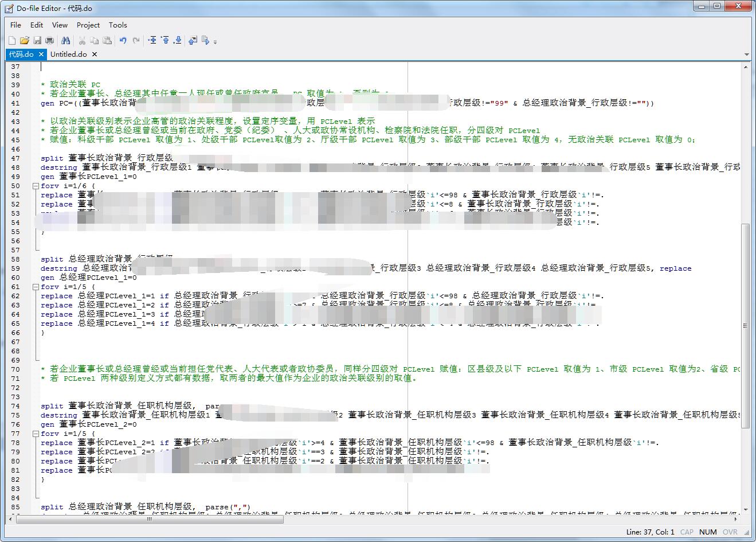Open the toolbar options overflow arrow
The width and height of the screenshot is (756, 542).
point(216,42)
